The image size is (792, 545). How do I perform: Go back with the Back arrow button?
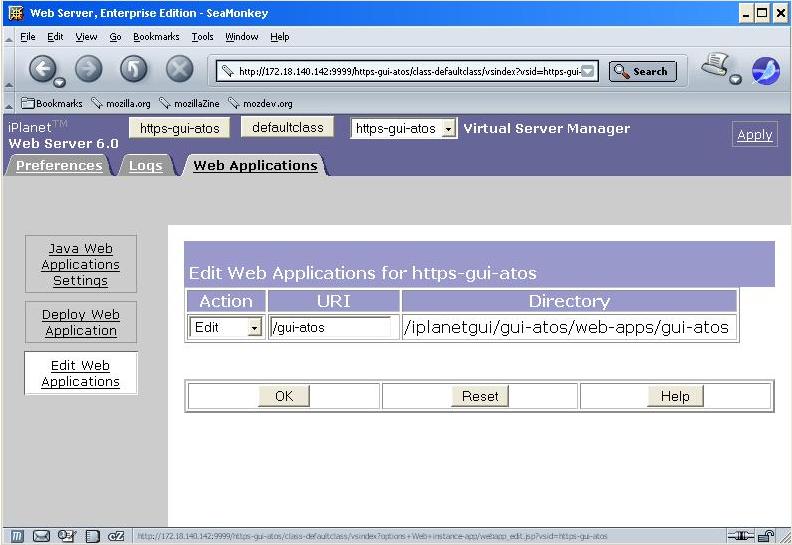click(x=42, y=69)
